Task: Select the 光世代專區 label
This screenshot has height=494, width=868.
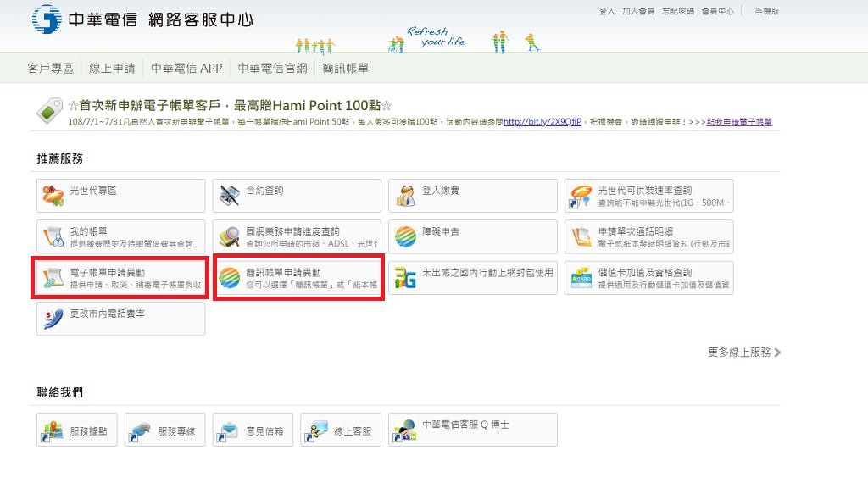Action: click(x=93, y=191)
